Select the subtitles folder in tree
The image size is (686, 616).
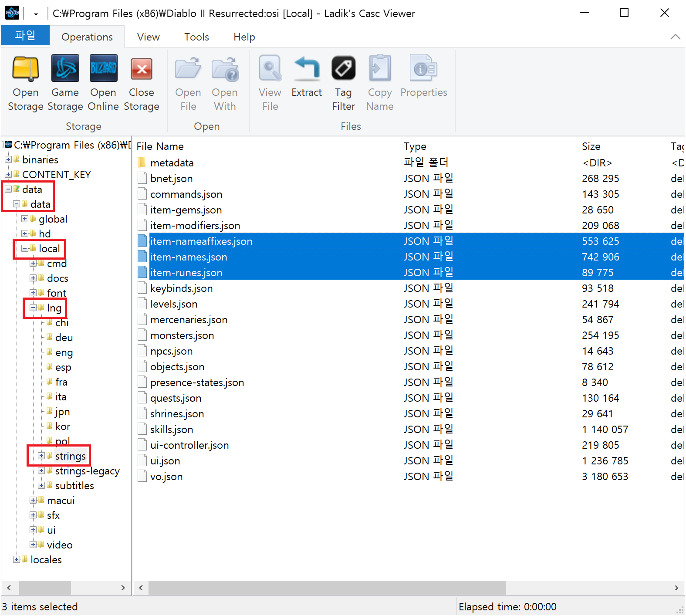[74, 486]
